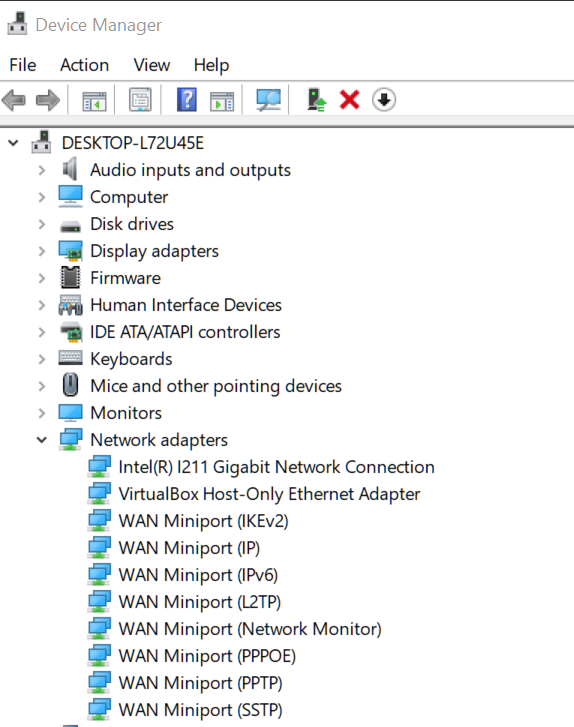
Task: Click Scan for hardware changes icon
Action: click(268, 100)
